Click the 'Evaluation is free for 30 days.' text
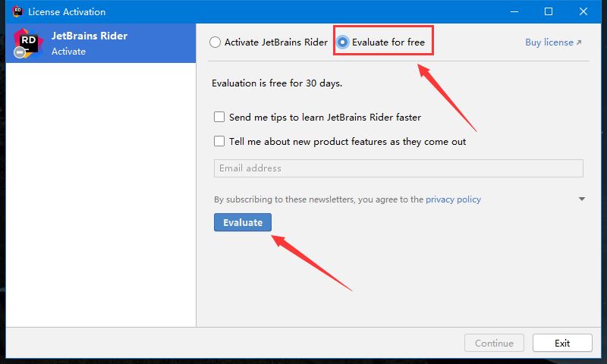 click(x=277, y=83)
